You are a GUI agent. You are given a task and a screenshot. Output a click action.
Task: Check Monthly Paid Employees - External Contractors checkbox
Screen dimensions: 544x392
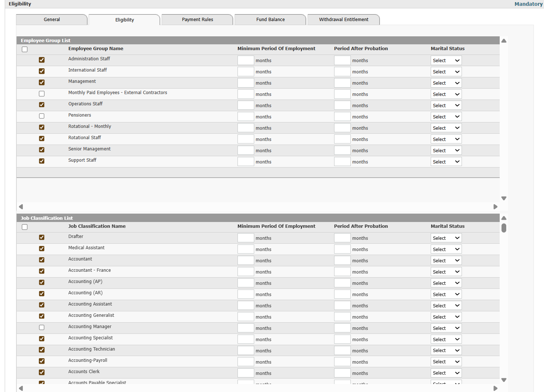tap(42, 94)
